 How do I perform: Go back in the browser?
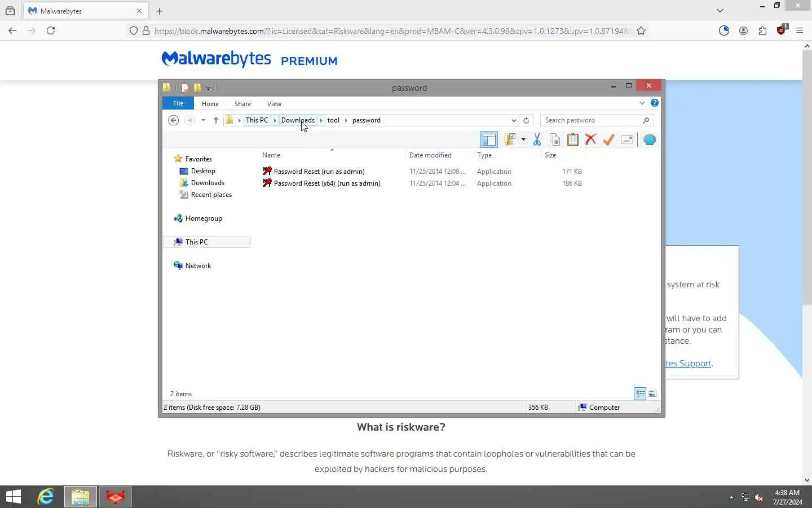tap(12, 30)
